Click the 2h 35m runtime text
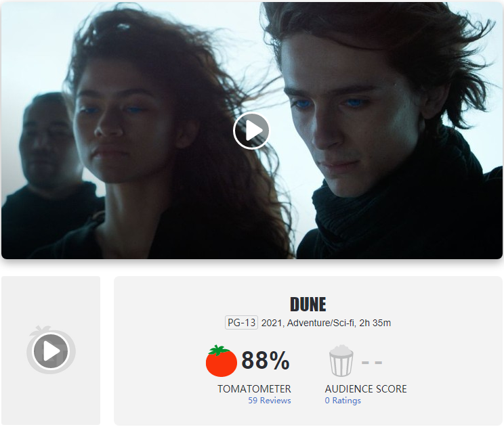 click(375, 323)
